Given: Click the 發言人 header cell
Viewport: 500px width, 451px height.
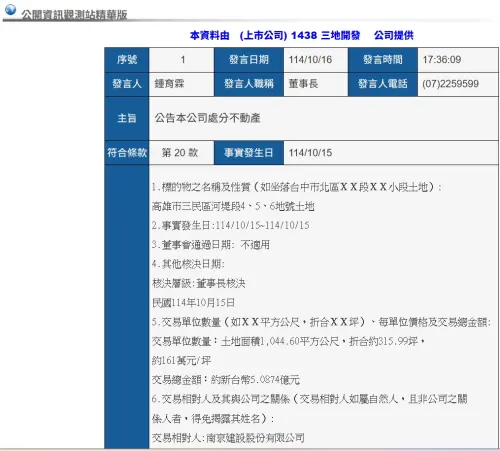Looking at the screenshot, I should pos(127,84).
